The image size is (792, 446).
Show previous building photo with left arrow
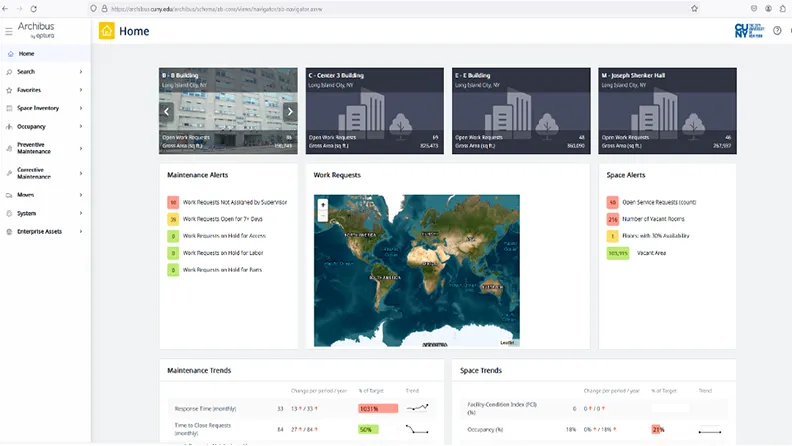pyautogui.click(x=167, y=112)
